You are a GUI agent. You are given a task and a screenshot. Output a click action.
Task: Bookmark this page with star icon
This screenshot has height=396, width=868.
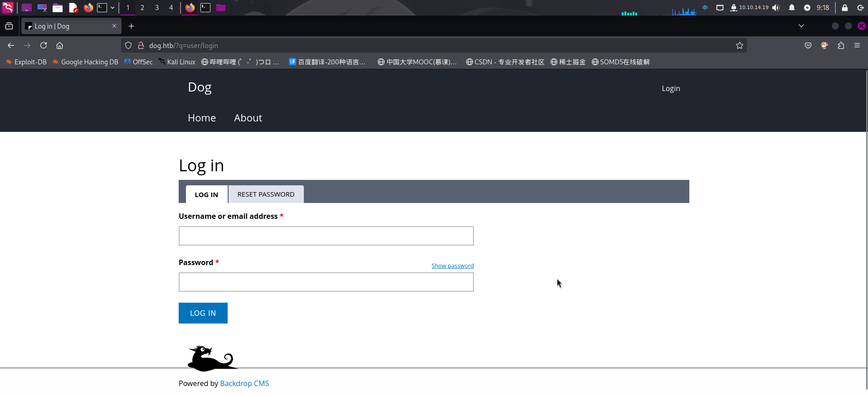tap(740, 45)
